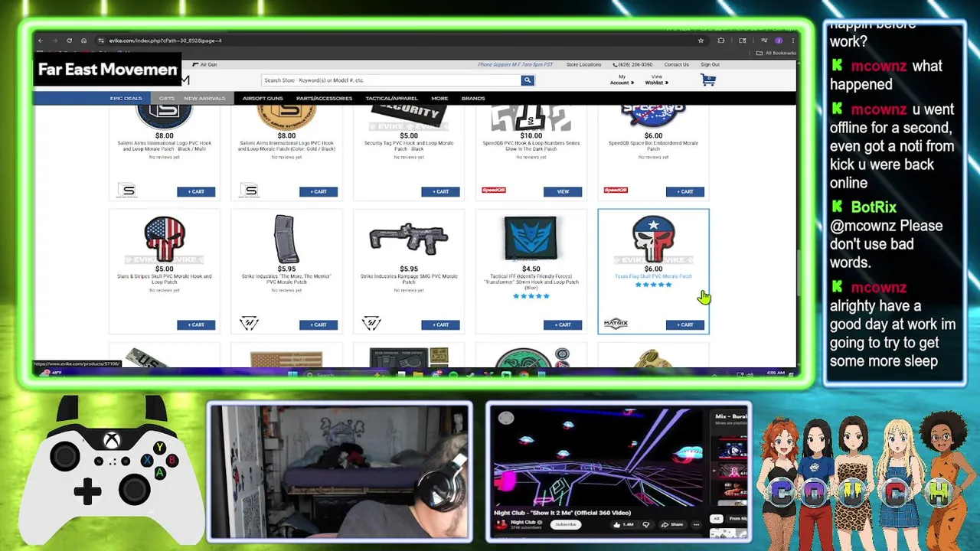Click the blue magnifier search button
The image size is (980, 551).
527,80
